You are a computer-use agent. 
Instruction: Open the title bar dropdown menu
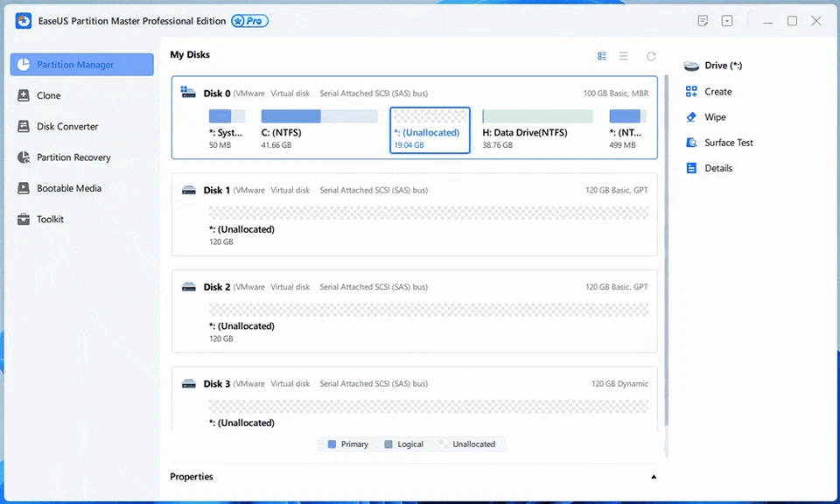click(x=726, y=20)
